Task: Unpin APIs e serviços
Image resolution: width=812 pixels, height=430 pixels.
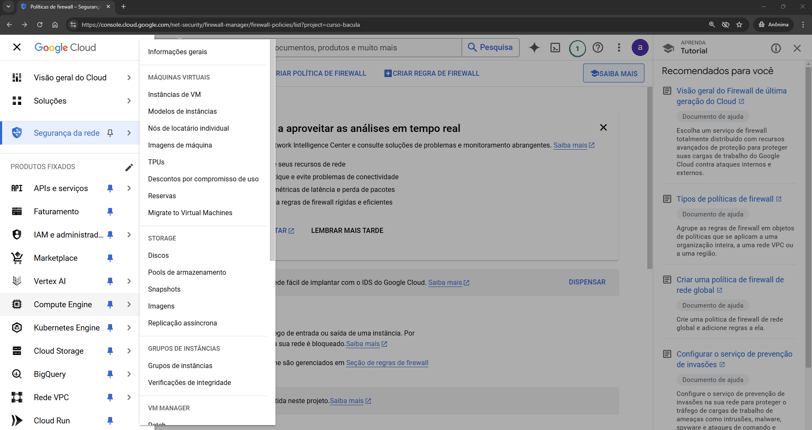Action: point(110,189)
